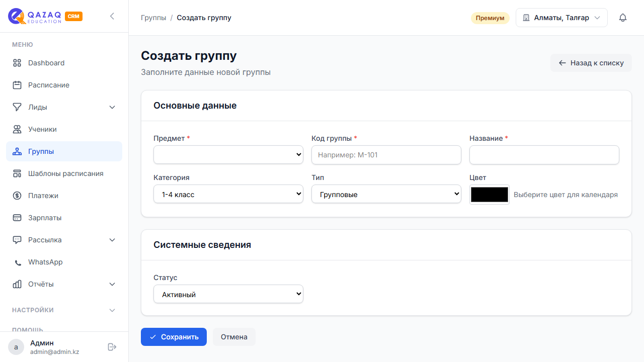The width and height of the screenshot is (644, 362).
Task: Open Расписание menu item
Action: pyautogui.click(x=64, y=85)
